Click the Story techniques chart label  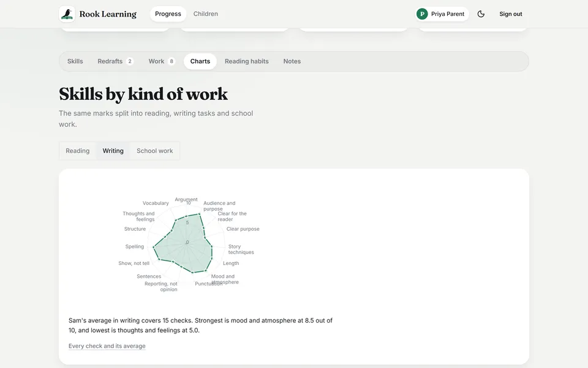point(241,250)
